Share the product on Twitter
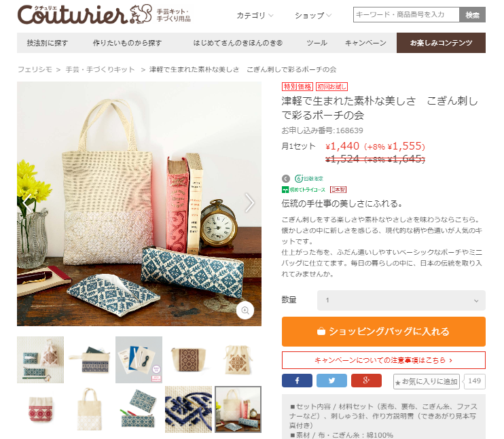Screen dimensions: 504x439 [x=331, y=381]
